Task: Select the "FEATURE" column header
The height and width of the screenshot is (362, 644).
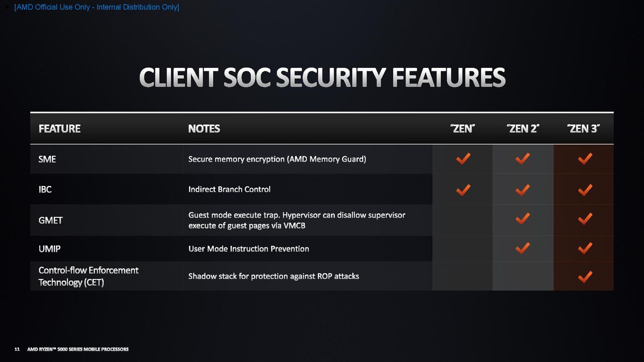Action: 59,129
